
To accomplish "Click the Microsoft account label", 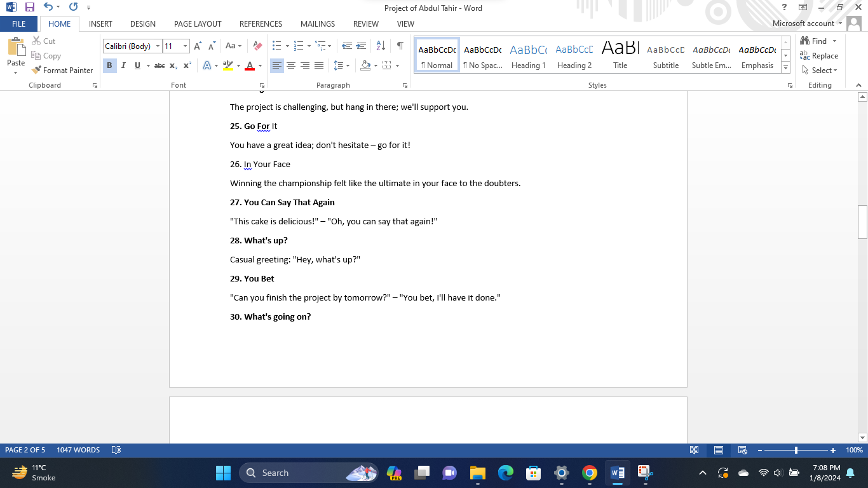I will [x=803, y=24].
